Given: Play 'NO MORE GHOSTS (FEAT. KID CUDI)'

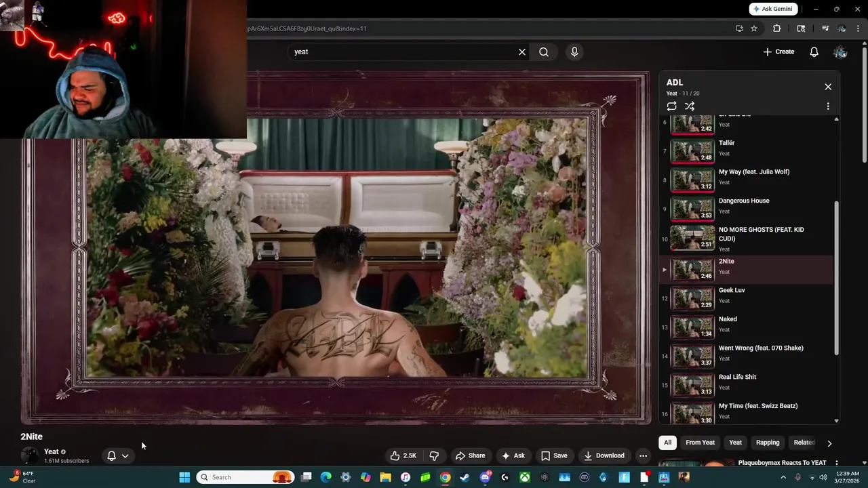Looking at the screenshot, I should [x=746, y=239].
